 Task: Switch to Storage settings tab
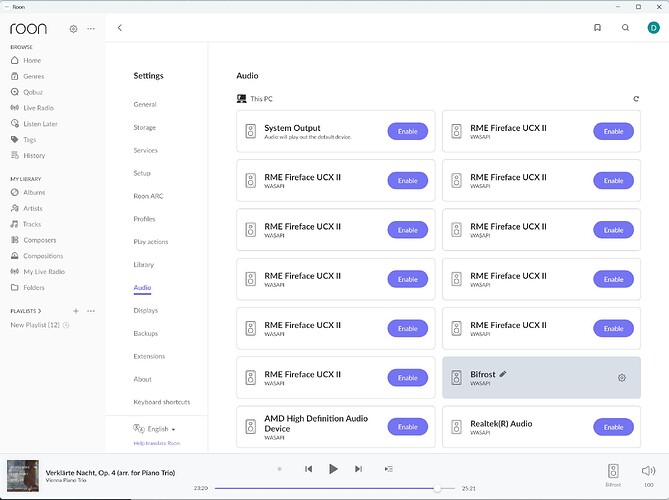[145, 127]
